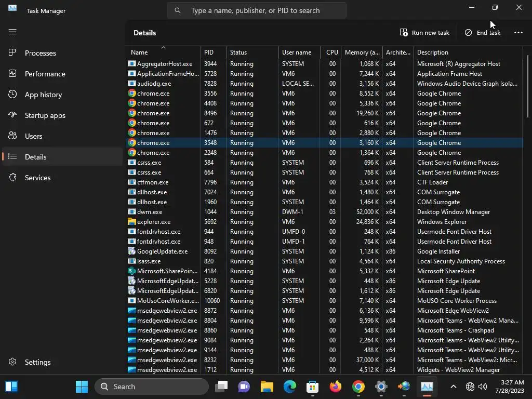Switch to the Processes page

click(x=62, y=53)
